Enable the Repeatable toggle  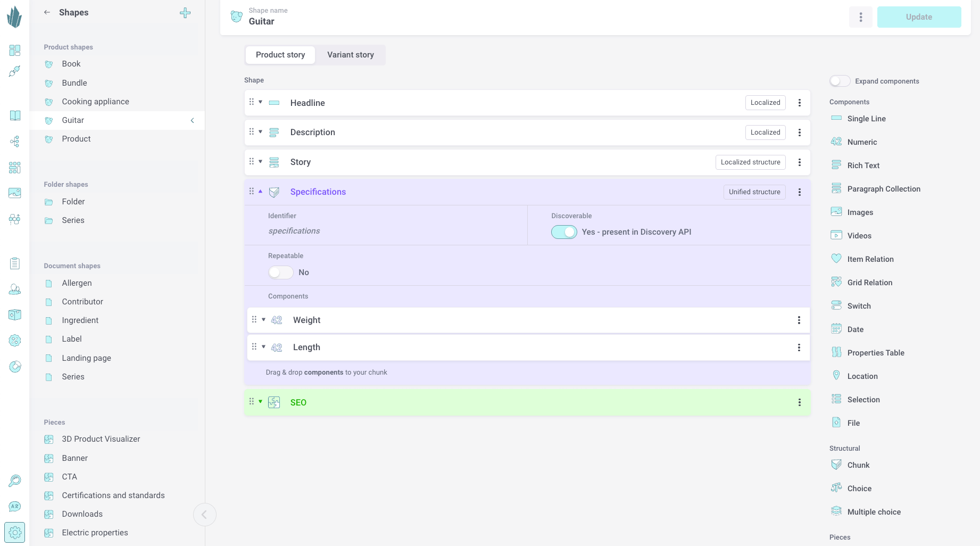(280, 272)
